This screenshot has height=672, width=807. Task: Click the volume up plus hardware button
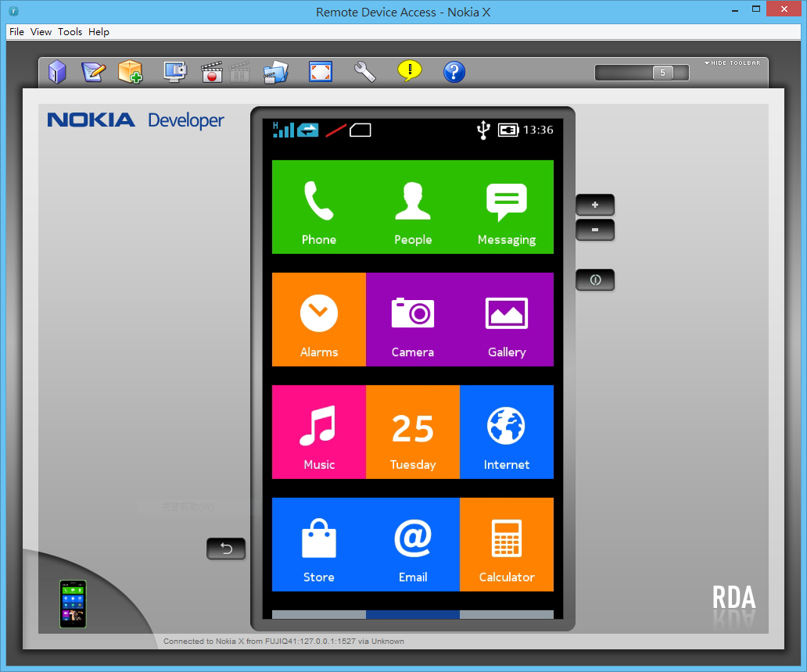click(595, 205)
